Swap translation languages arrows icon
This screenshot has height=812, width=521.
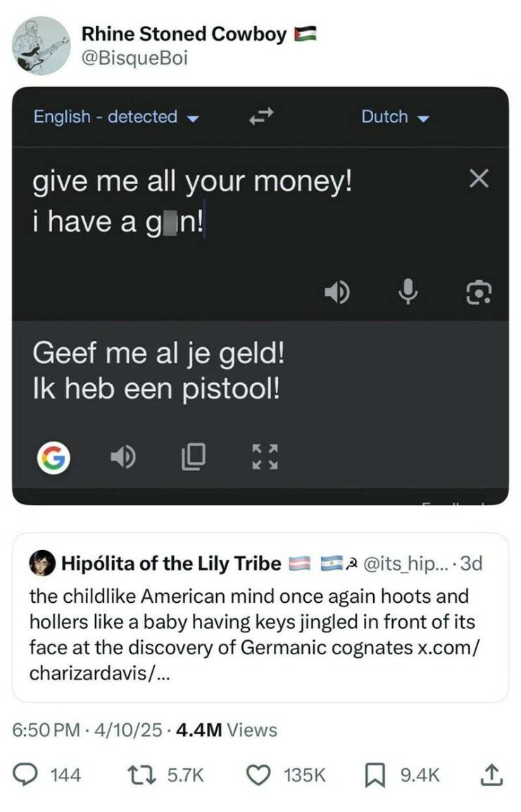point(261,118)
